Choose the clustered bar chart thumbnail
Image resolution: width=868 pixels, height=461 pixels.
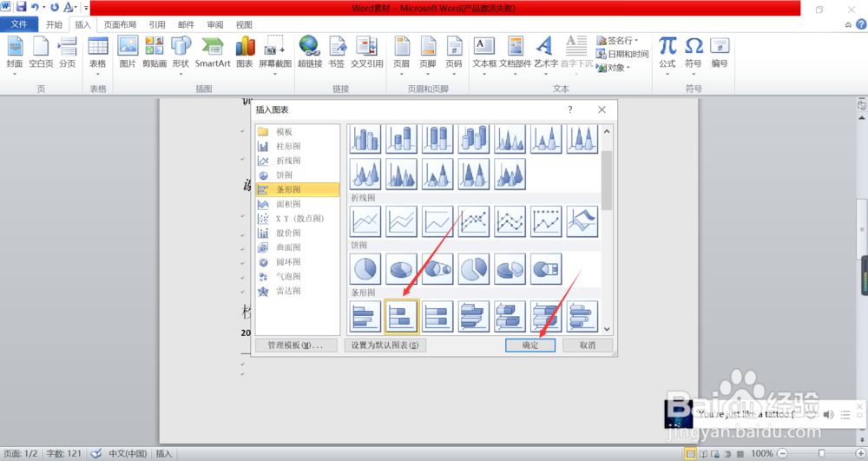point(365,317)
